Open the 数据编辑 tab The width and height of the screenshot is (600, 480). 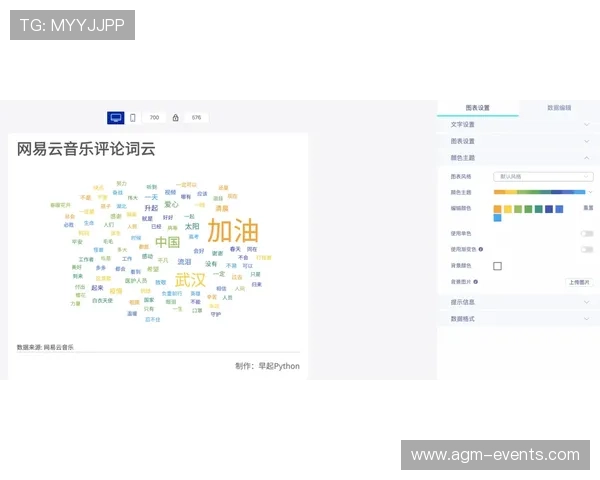559,108
